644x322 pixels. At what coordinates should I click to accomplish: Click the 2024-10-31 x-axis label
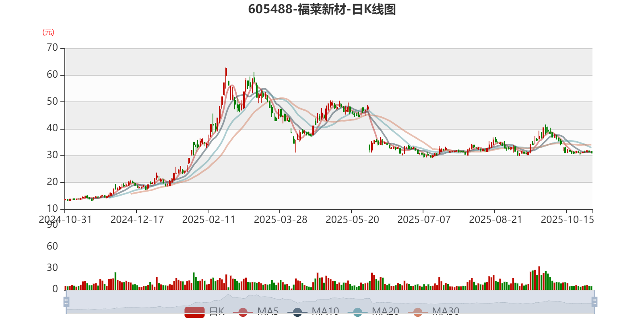[x=65, y=220]
